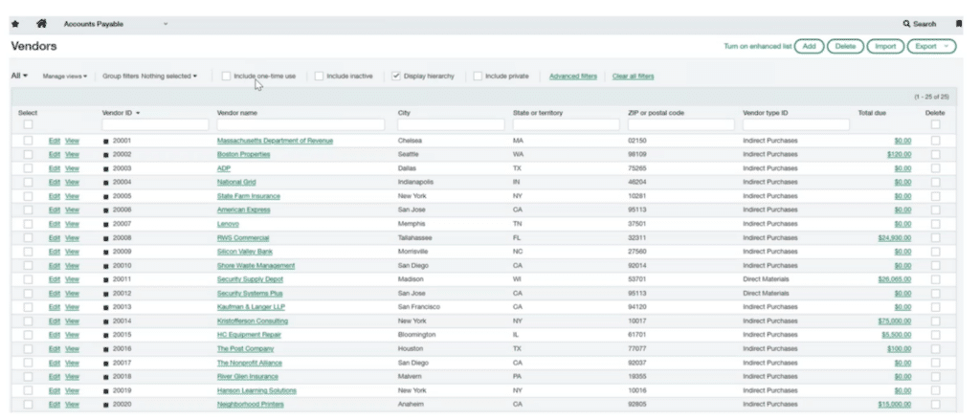Expand the Manage views dropdown

[65, 76]
